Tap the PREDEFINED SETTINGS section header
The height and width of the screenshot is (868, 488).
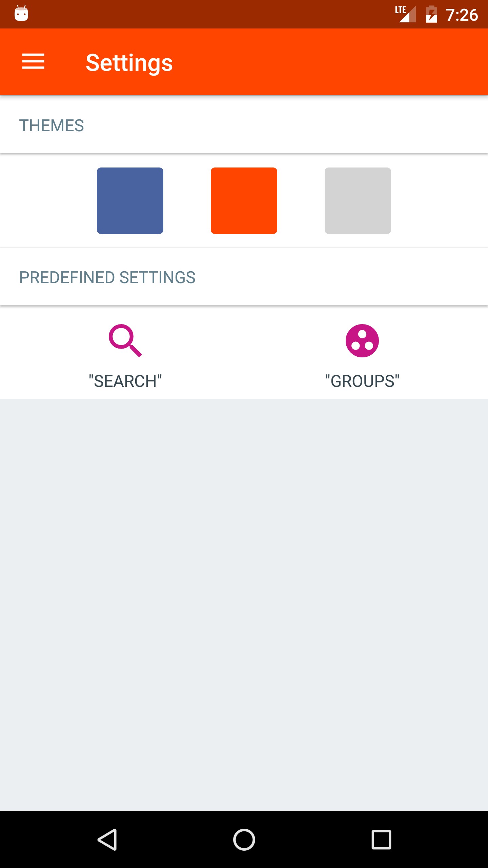pos(107,277)
